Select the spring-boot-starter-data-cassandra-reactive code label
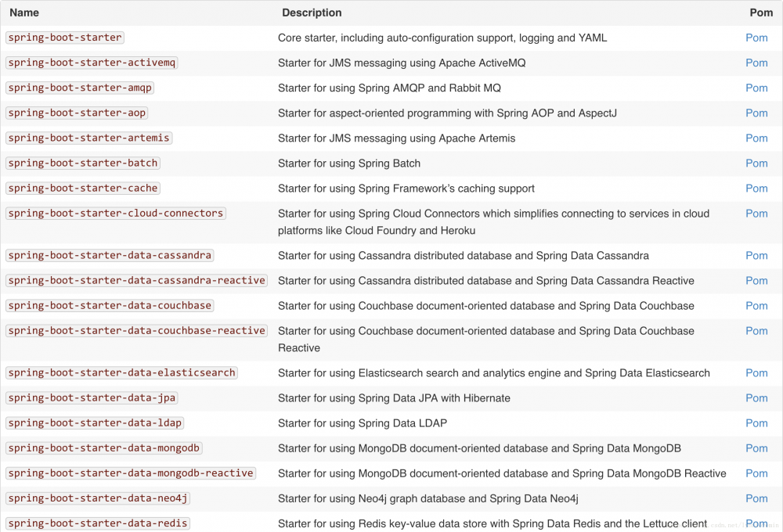Screen dimensions: 783x532 (x=136, y=280)
